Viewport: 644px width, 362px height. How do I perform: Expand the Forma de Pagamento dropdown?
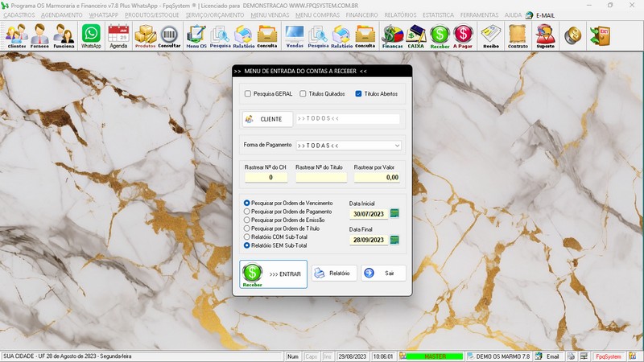coord(397,146)
